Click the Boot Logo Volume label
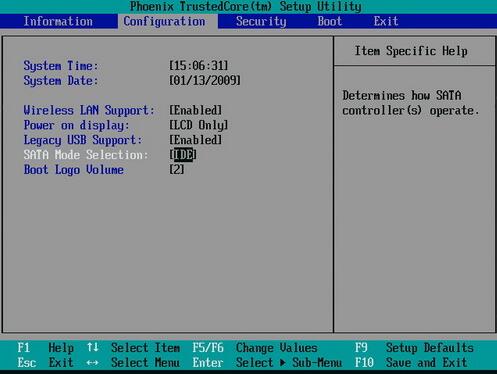 (x=73, y=170)
